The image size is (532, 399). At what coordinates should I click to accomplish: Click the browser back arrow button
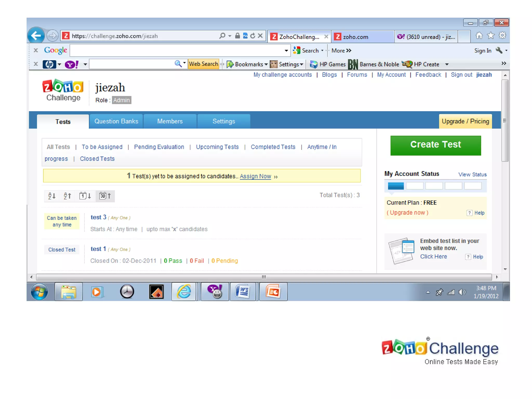36,36
